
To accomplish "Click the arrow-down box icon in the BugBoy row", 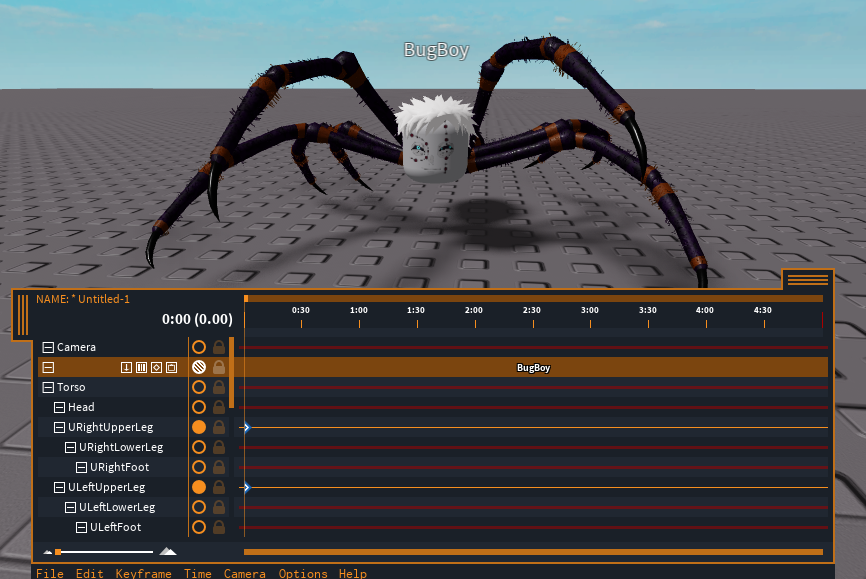I will pyautogui.click(x=126, y=367).
